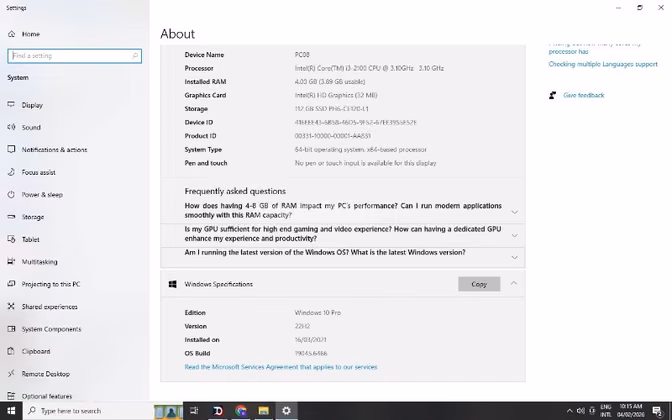This screenshot has width=672, height=420.
Task: Open Checking multiple Languages support link
Action: click(603, 64)
